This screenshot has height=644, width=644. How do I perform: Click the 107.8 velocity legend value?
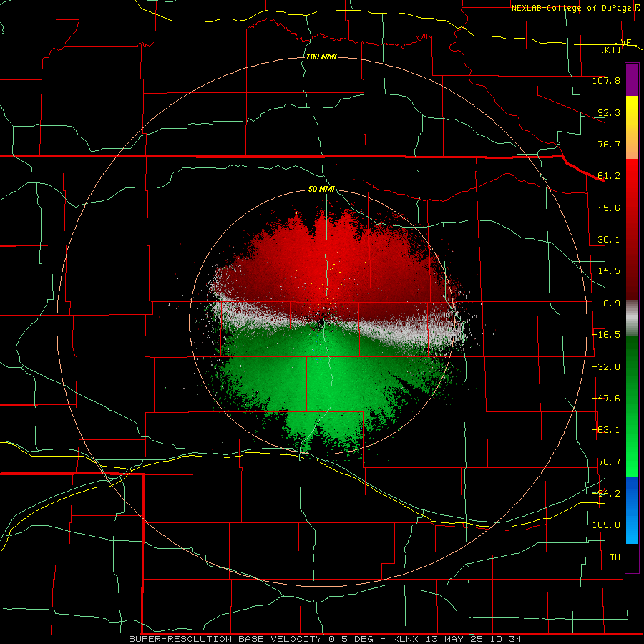click(x=606, y=80)
